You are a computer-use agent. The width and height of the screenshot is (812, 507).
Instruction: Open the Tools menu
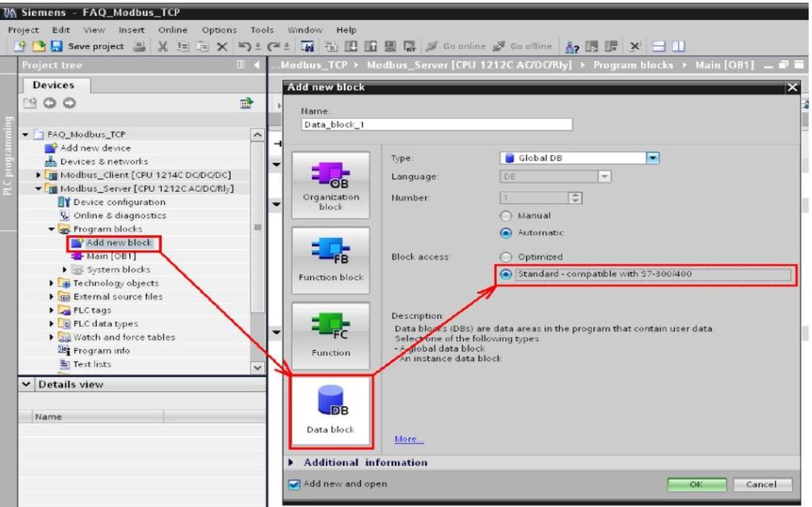click(x=262, y=30)
